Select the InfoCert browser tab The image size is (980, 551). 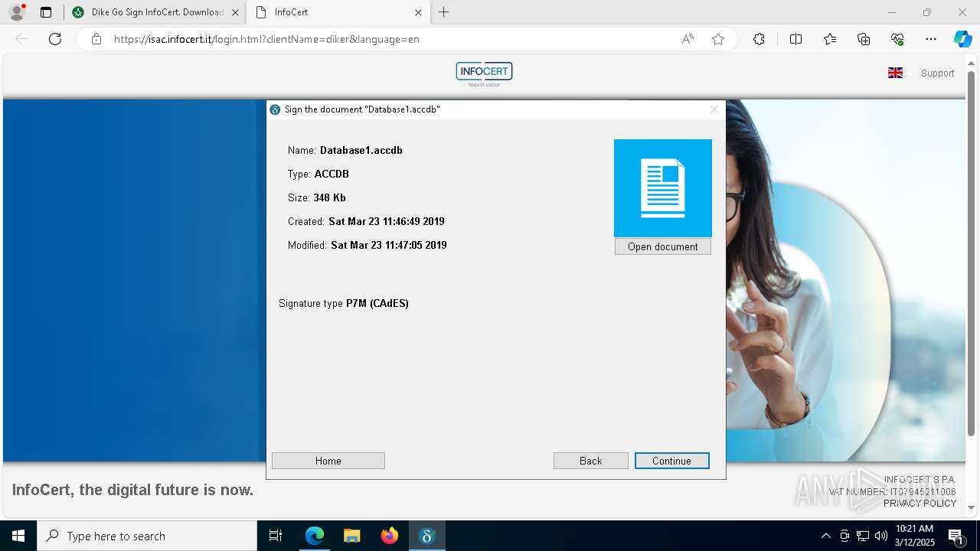tap(337, 12)
